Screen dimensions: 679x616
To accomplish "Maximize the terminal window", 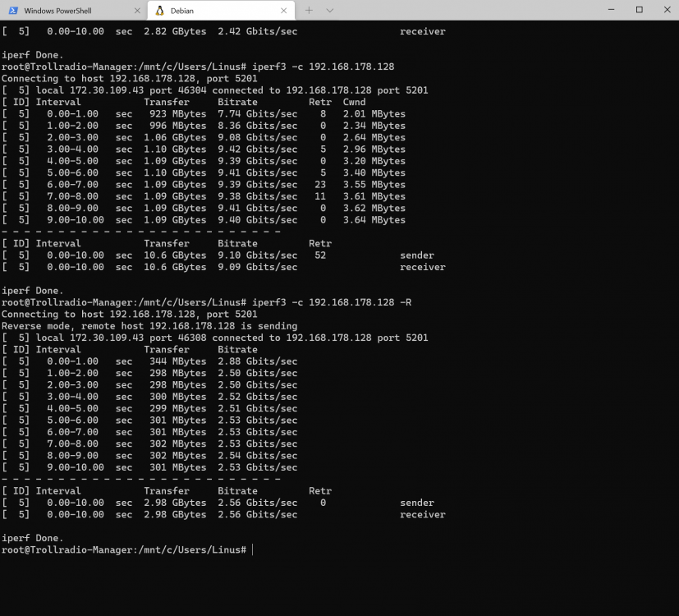I will [x=639, y=10].
